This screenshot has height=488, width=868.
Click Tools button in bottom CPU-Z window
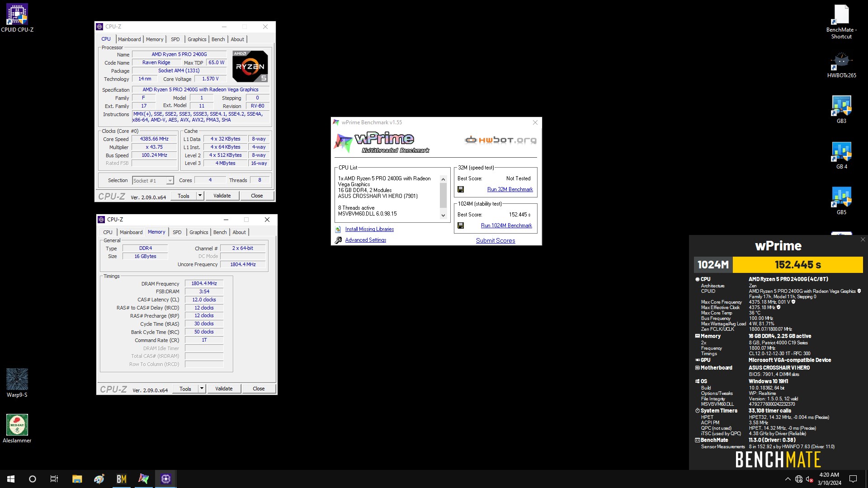(185, 389)
